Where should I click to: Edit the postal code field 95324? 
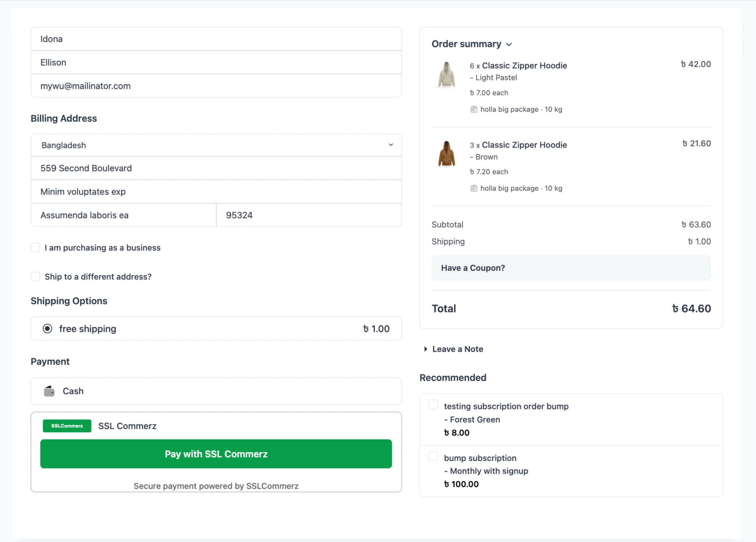click(309, 215)
